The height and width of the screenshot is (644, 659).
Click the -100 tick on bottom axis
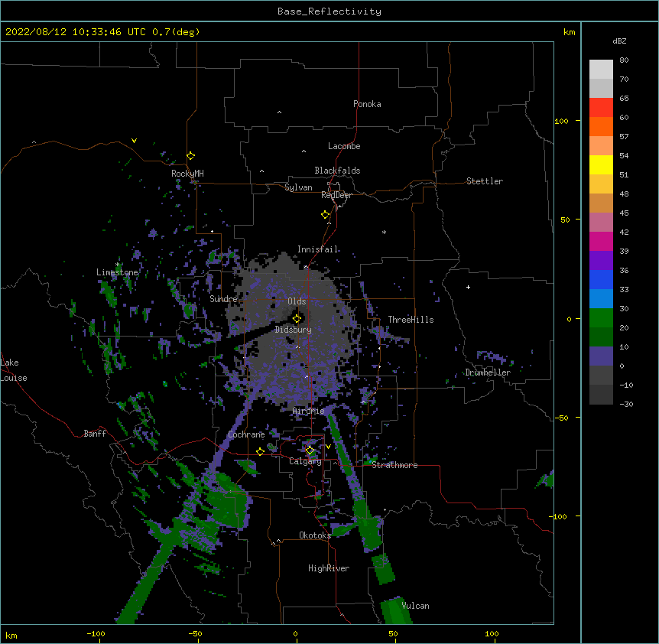click(96, 633)
